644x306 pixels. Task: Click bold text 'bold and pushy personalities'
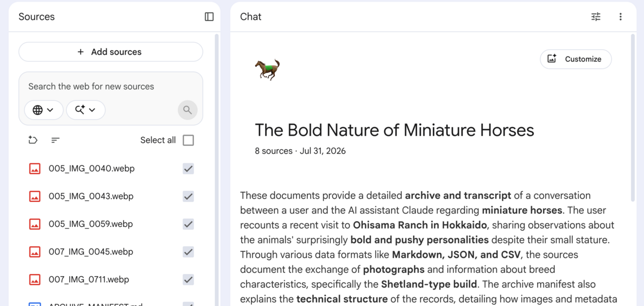pyautogui.click(x=419, y=240)
